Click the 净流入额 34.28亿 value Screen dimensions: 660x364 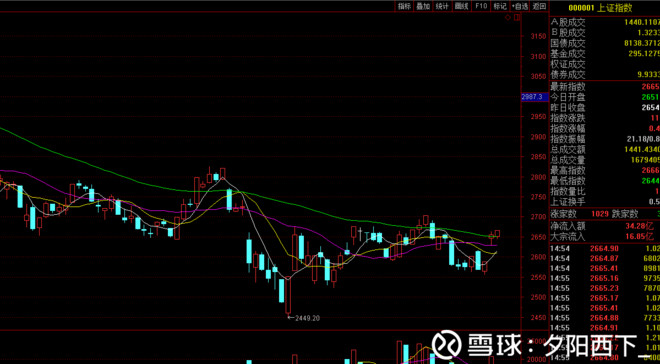636,227
